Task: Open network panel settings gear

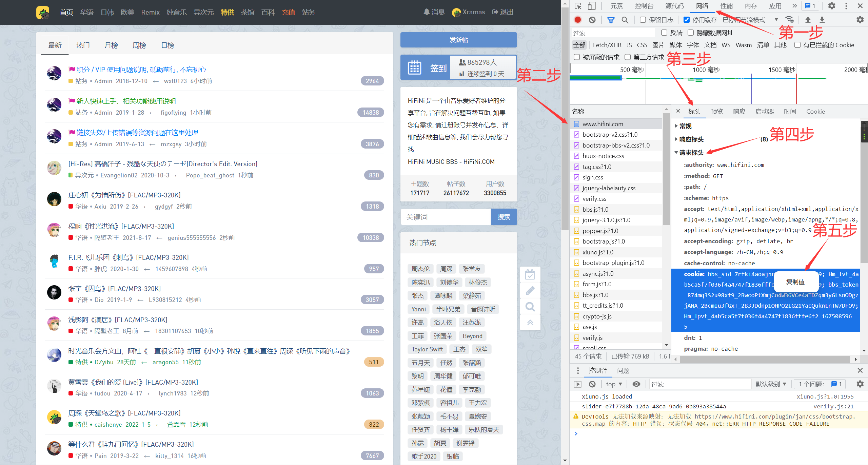Action: [860, 20]
